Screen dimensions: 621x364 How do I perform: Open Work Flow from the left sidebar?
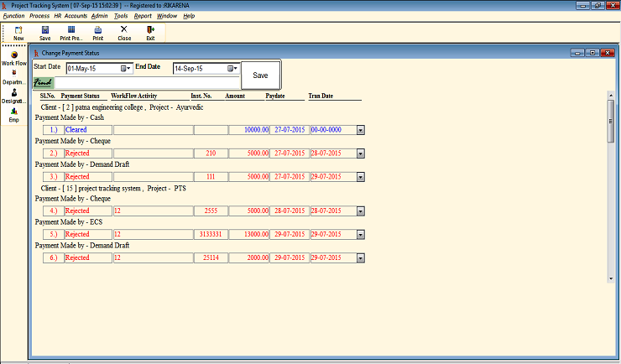(x=14, y=58)
